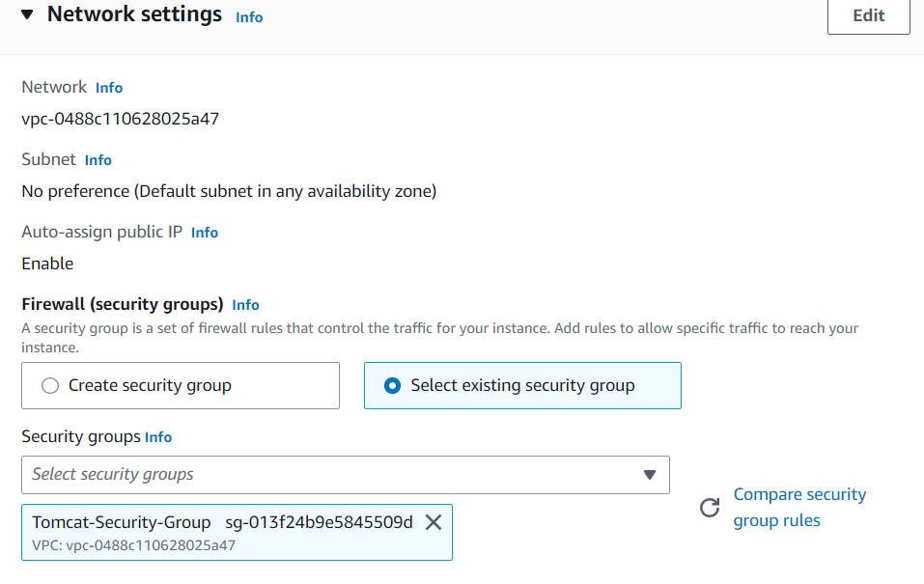Image resolution: width=924 pixels, height=584 pixels.
Task: Open Info link beside Firewall (security groups)
Action: 245,305
